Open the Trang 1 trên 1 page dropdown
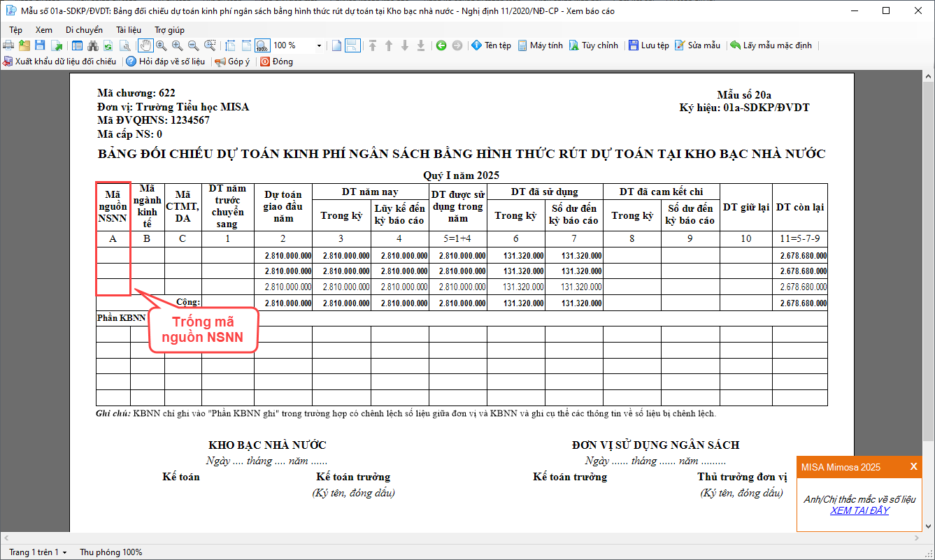 point(38,552)
